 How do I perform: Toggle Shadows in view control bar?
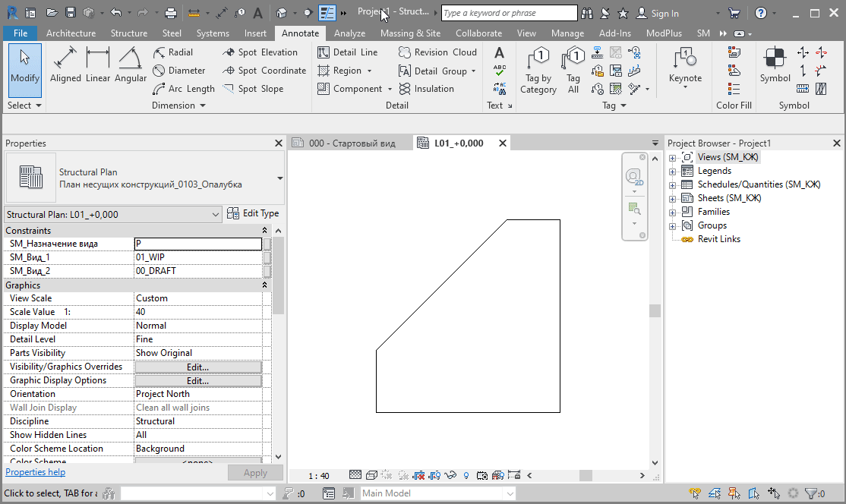coord(403,475)
